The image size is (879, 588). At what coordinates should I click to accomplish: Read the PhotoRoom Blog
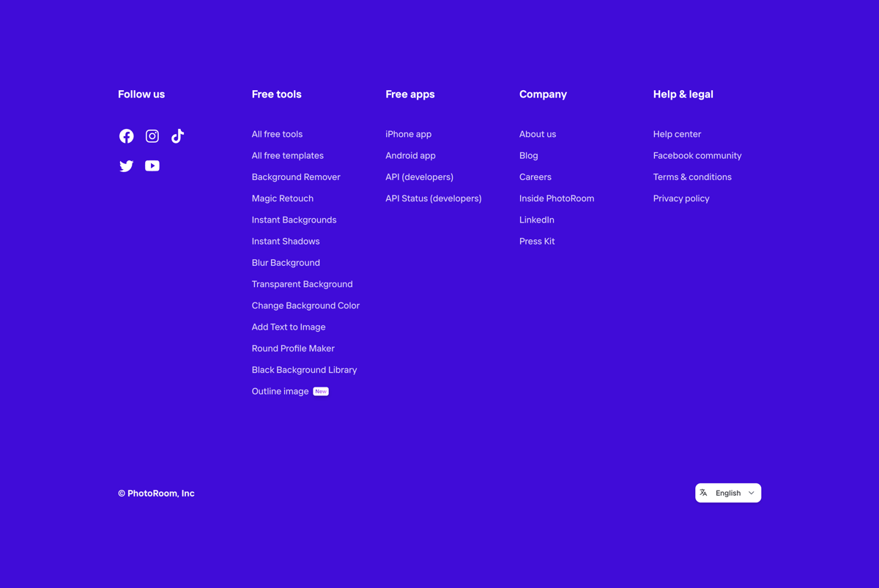528,155
